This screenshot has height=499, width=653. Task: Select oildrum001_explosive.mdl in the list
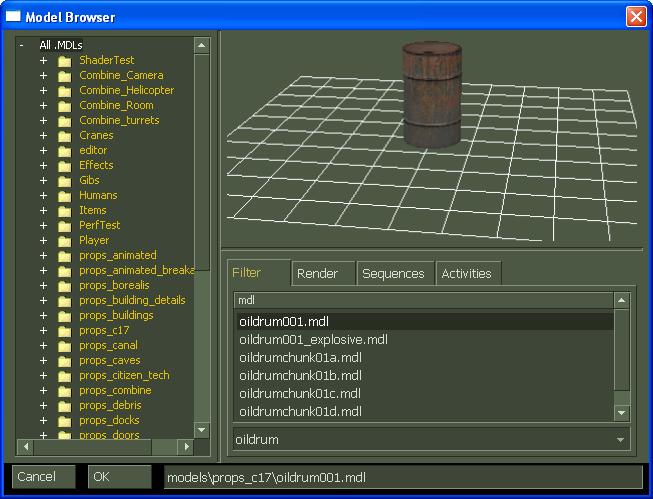425,339
